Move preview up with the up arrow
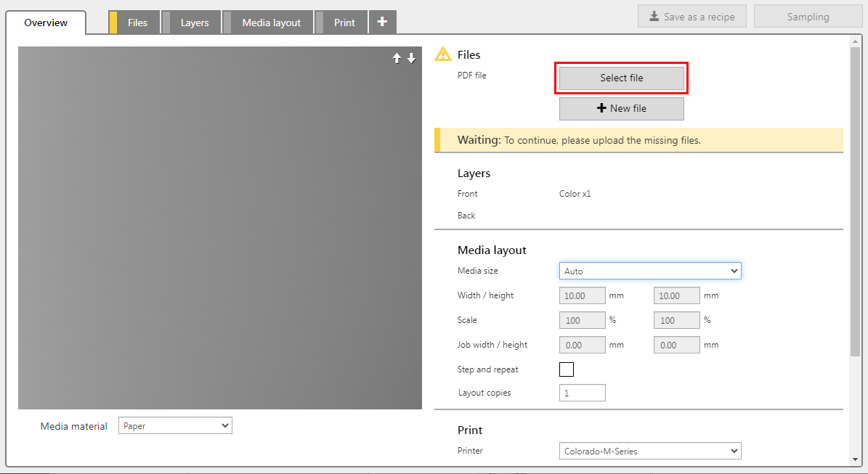The height and width of the screenshot is (474, 868). click(x=397, y=58)
